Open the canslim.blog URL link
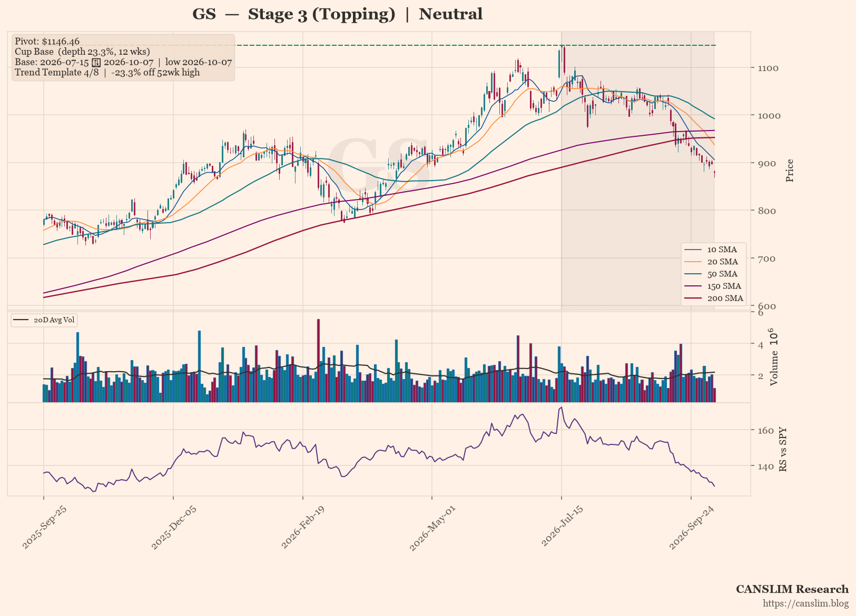This screenshot has height=616, width=856. 805,603
